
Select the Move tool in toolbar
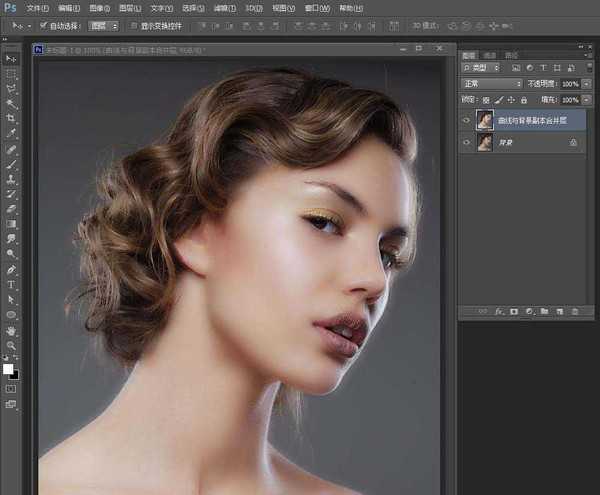tap(12, 59)
